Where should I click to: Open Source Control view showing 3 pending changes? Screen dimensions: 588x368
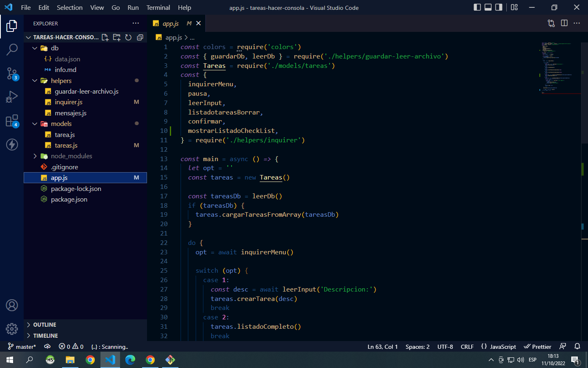click(12, 74)
